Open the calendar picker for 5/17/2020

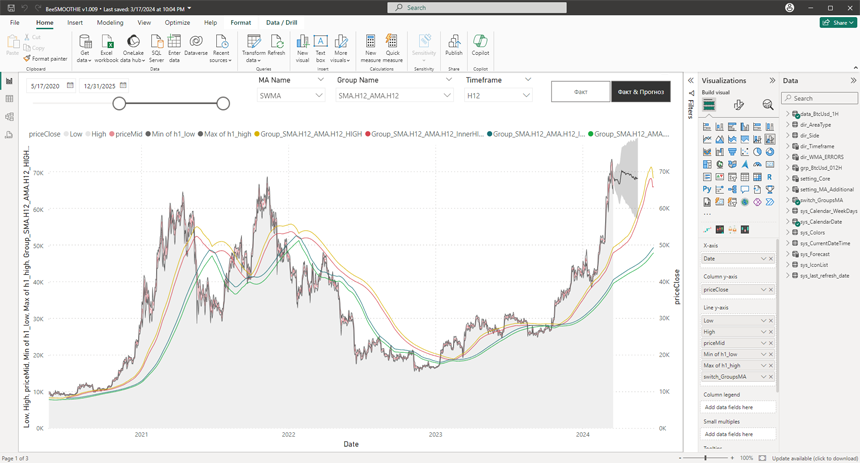click(x=70, y=86)
